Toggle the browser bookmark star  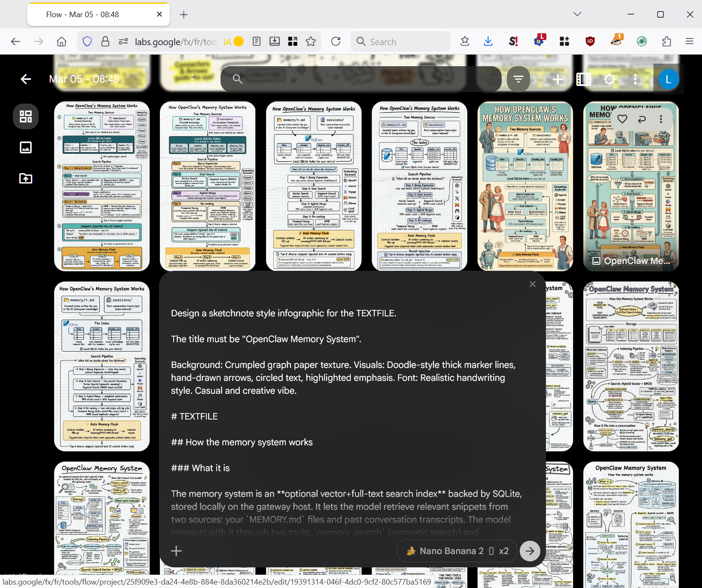311,42
